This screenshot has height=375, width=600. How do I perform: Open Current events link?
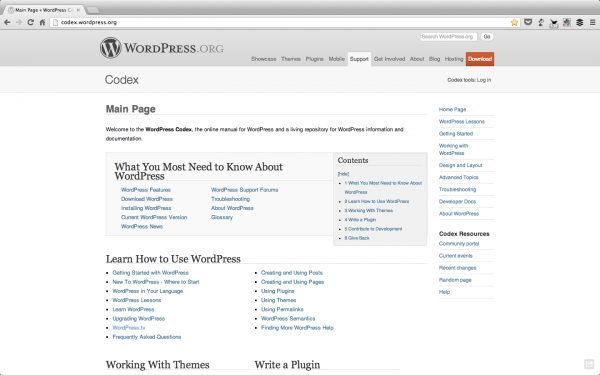(x=456, y=256)
